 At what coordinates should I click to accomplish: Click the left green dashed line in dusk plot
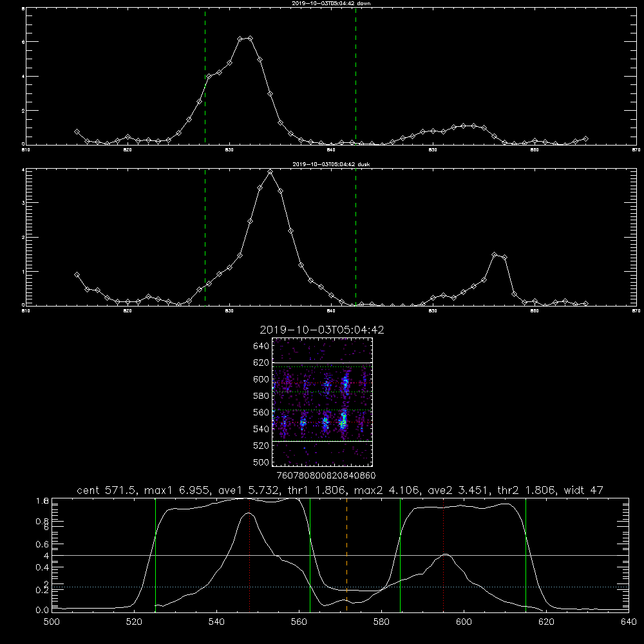[205, 238]
